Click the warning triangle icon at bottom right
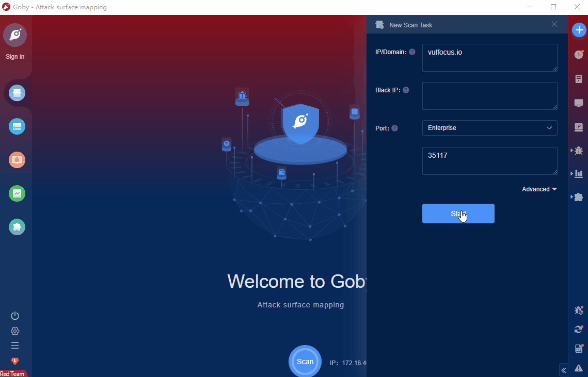588x377 pixels. click(x=579, y=367)
